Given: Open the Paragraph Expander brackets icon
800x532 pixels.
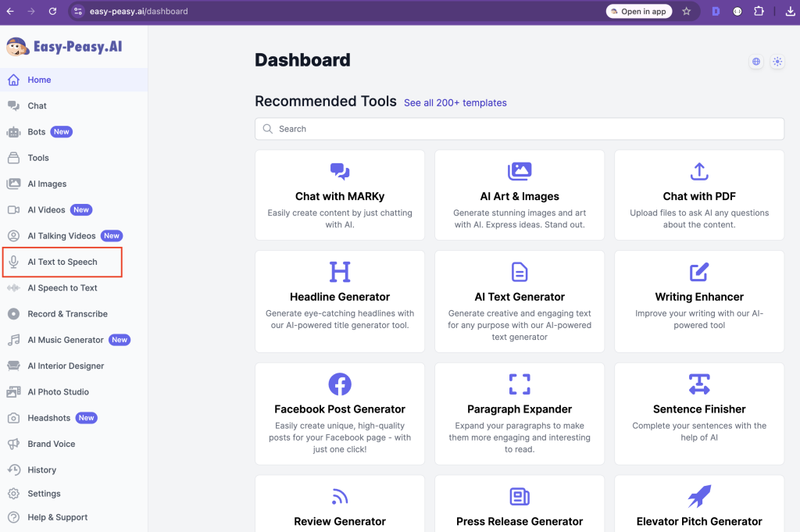Looking at the screenshot, I should tap(520, 384).
